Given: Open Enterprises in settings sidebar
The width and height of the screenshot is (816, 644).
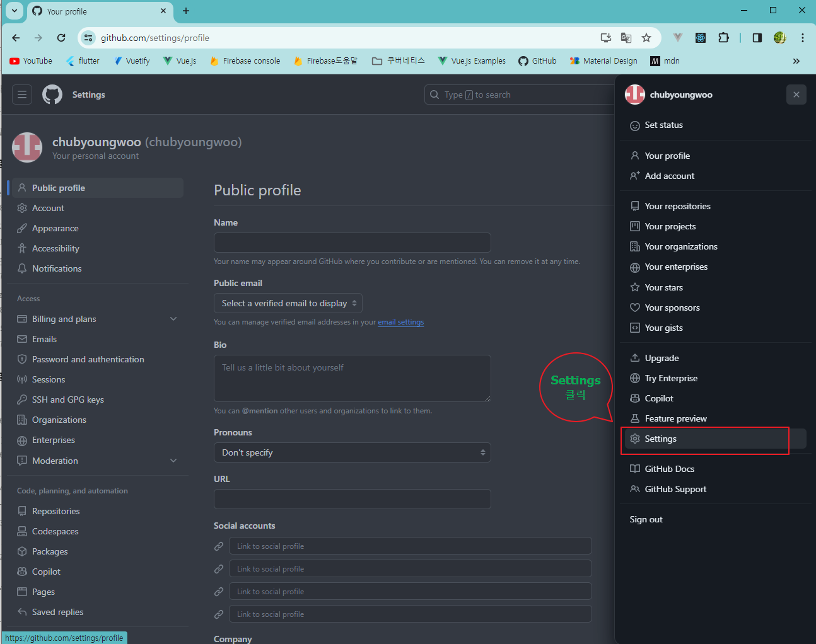Looking at the screenshot, I should [x=98, y=440].
